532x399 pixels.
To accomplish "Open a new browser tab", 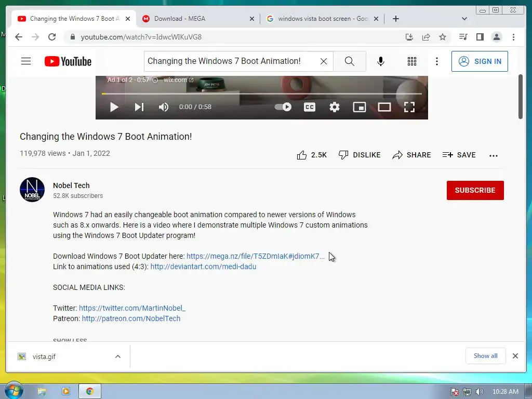I will [395, 19].
